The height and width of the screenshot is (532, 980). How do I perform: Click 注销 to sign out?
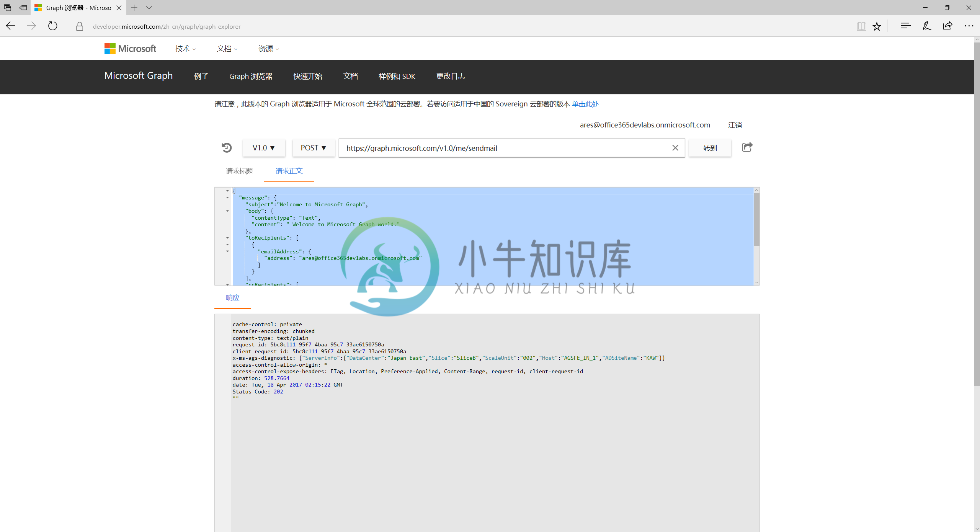(x=735, y=125)
